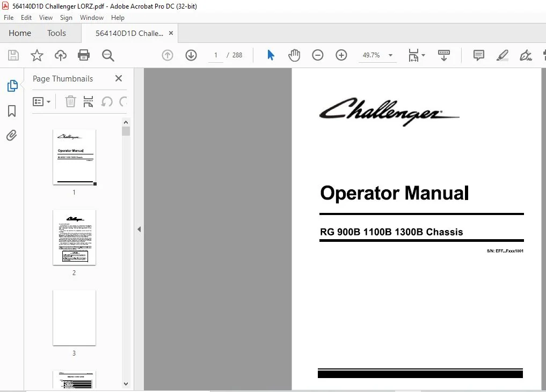The image size is (546, 392).
Task: Open the Window menu
Action: pos(92,18)
